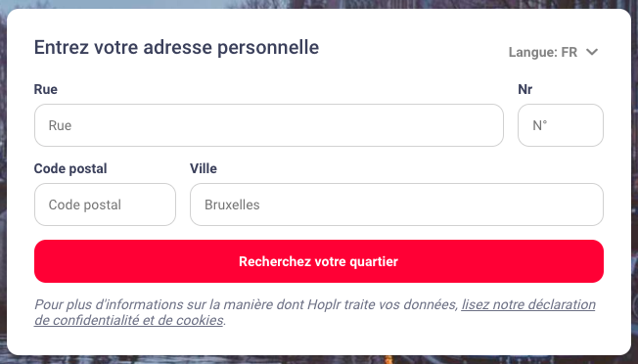Click the word Langue in the selector

[x=532, y=53]
